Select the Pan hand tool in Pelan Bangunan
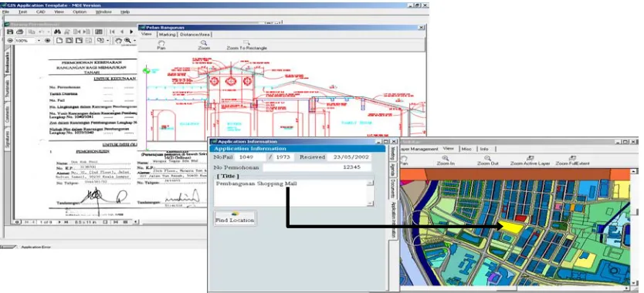 pos(161,45)
